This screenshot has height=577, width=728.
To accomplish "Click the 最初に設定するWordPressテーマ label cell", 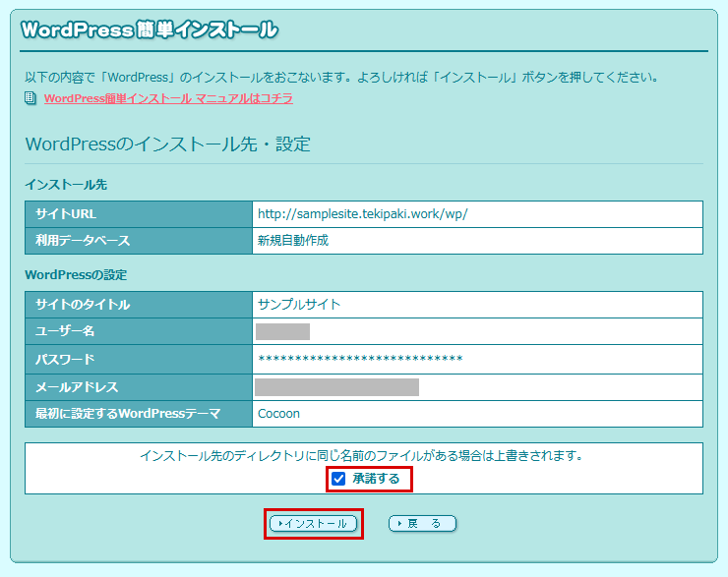I will pos(138,414).
